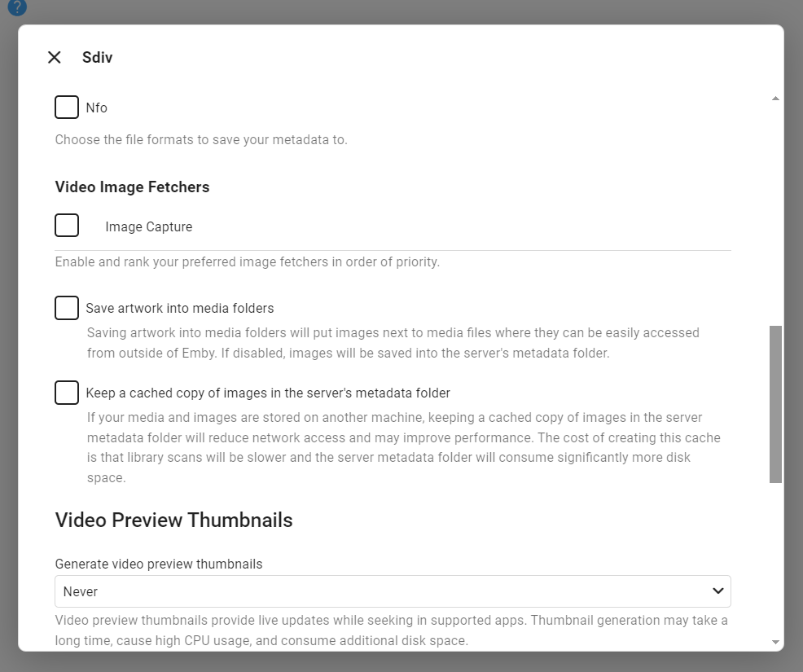
Task: Check the Save artwork into media folders box
Action: click(67, 309)
